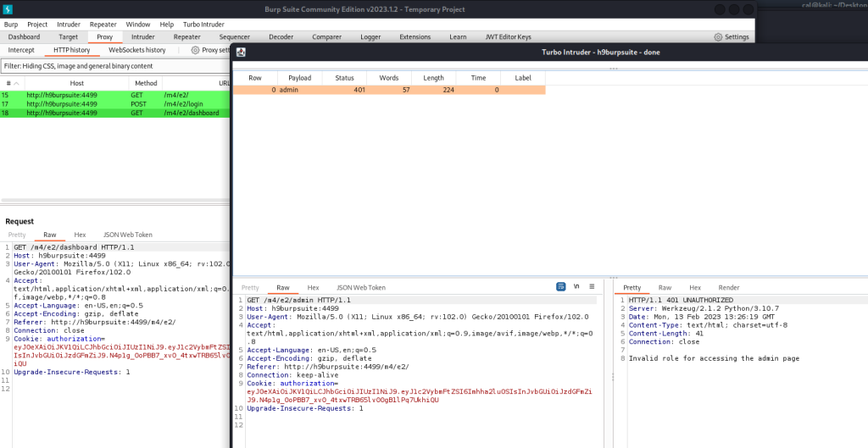
Task: Select history row 17 POST /m4/e2/login
Action: coord(115,104)
